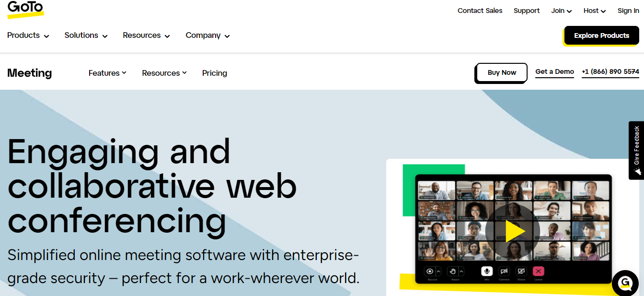Toggle the Mic button in the preview
644x296 pixels.
click(x=487, y=272)
